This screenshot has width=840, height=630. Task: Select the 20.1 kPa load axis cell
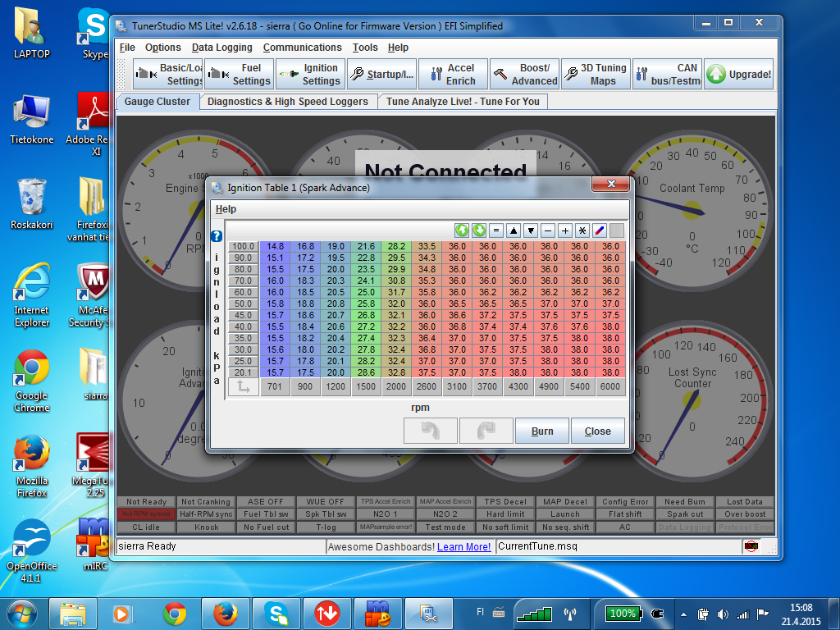coord(243,372)
